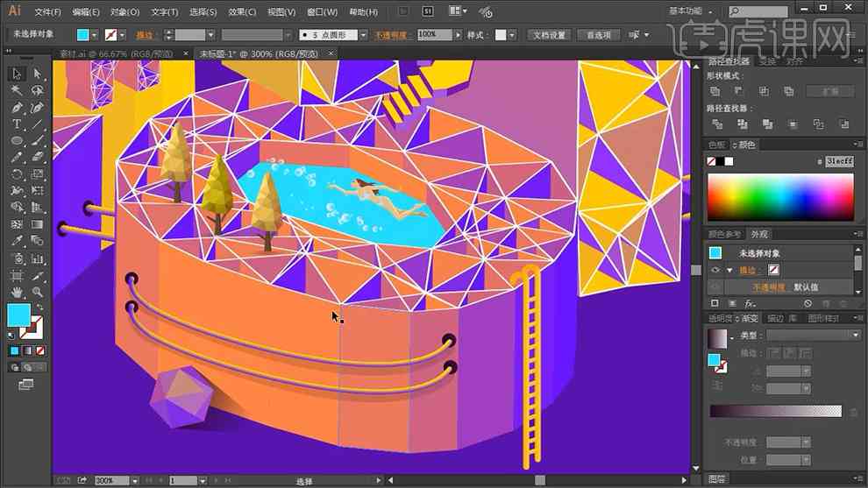Click the change screen mode icon
This screenshot has width=868, height=488.
26,385
